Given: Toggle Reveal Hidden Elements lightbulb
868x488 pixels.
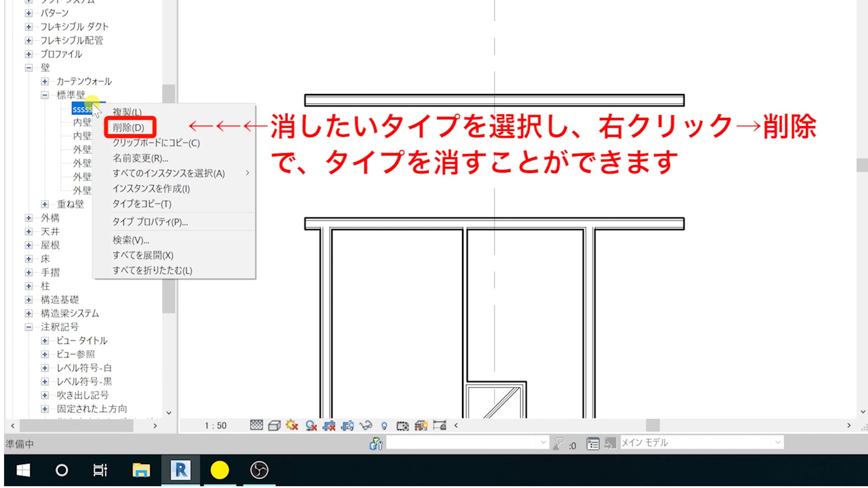Looking at the screenshot, I should 384,425.
